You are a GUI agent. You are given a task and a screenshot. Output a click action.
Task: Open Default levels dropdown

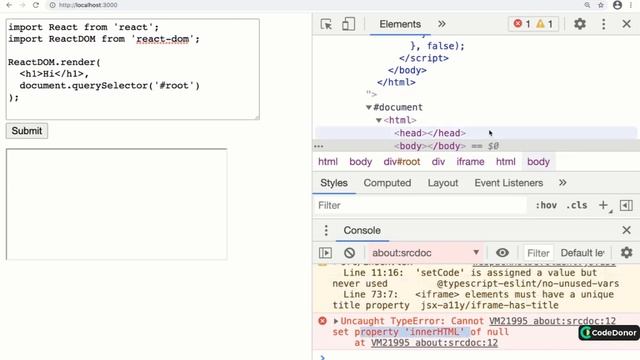[x=582, y=253]
